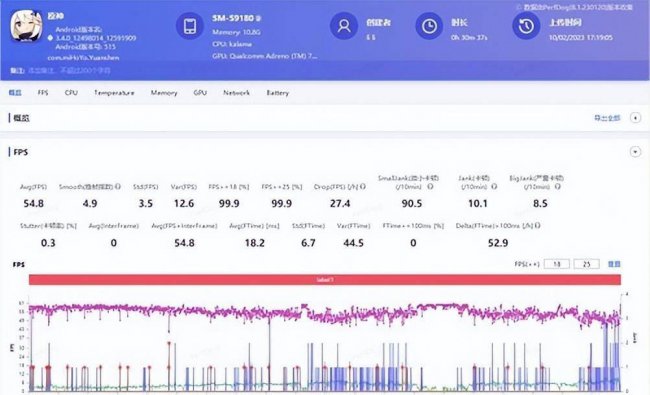Click the phone device icon
This screenshot has width=650, height=395.
coord(190,26)
